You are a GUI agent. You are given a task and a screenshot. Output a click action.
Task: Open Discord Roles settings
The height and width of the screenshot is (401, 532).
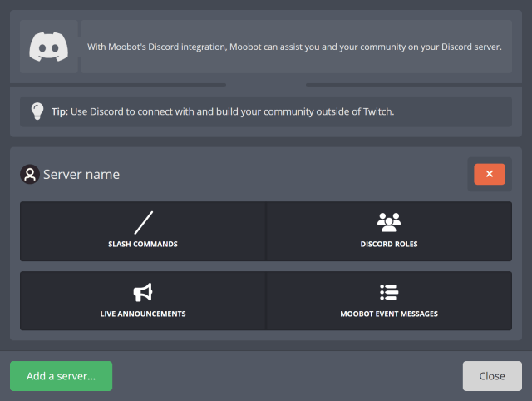[x=389, y=231]
